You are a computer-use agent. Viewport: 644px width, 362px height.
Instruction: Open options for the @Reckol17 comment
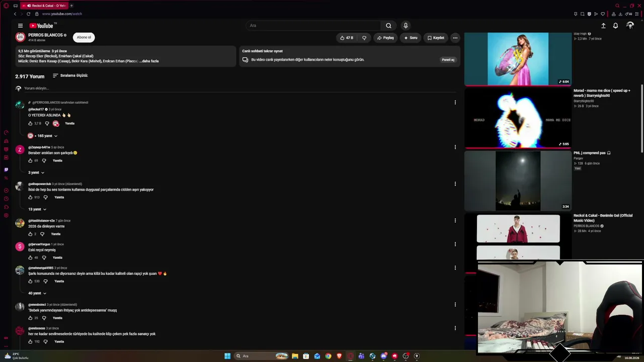[455, 103]
